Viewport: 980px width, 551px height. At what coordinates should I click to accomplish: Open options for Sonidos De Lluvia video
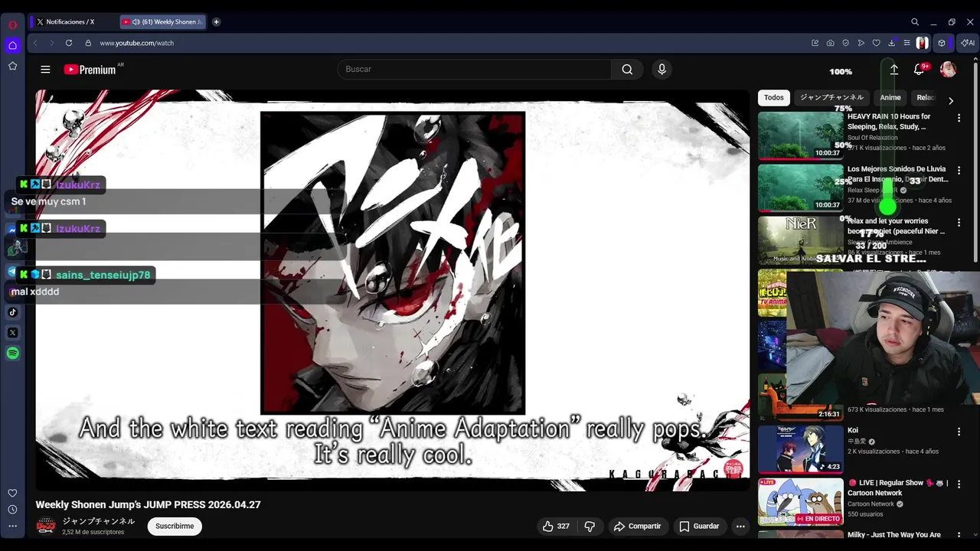pos(959,170)
